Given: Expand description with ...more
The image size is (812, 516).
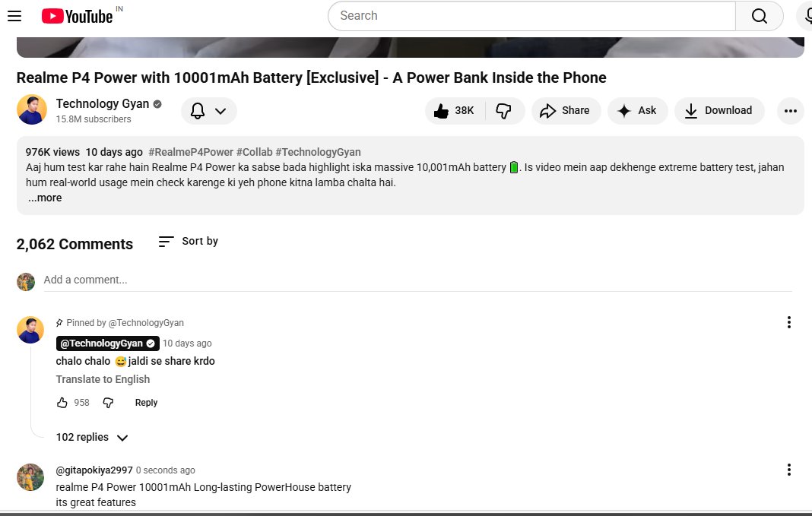Looking at the screenshot, I should pos(45,198).
